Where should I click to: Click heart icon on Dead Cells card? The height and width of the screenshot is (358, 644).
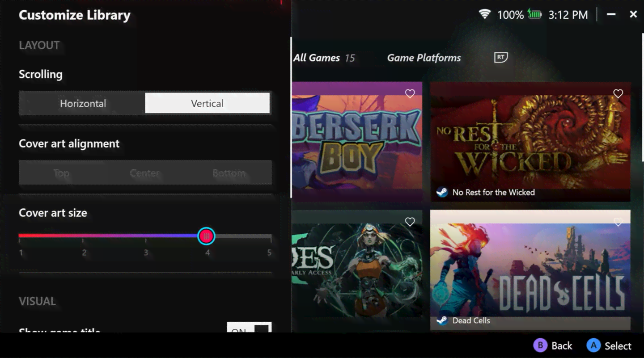618,222
